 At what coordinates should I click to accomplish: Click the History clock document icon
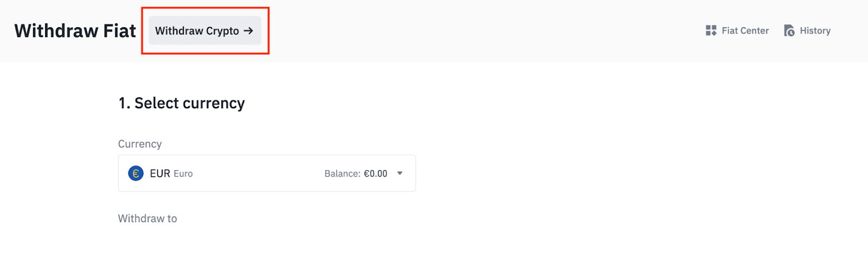[789, 31]
